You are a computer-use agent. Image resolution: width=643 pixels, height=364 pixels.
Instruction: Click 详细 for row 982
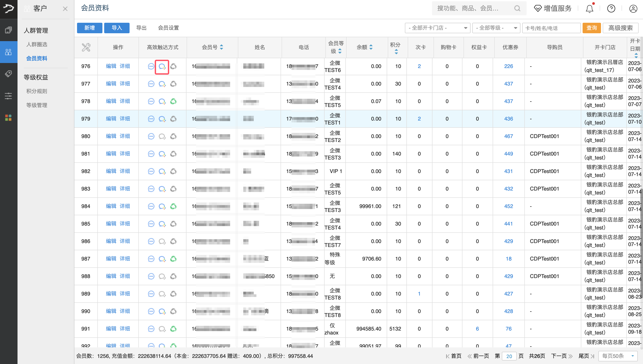pos(125,171)
